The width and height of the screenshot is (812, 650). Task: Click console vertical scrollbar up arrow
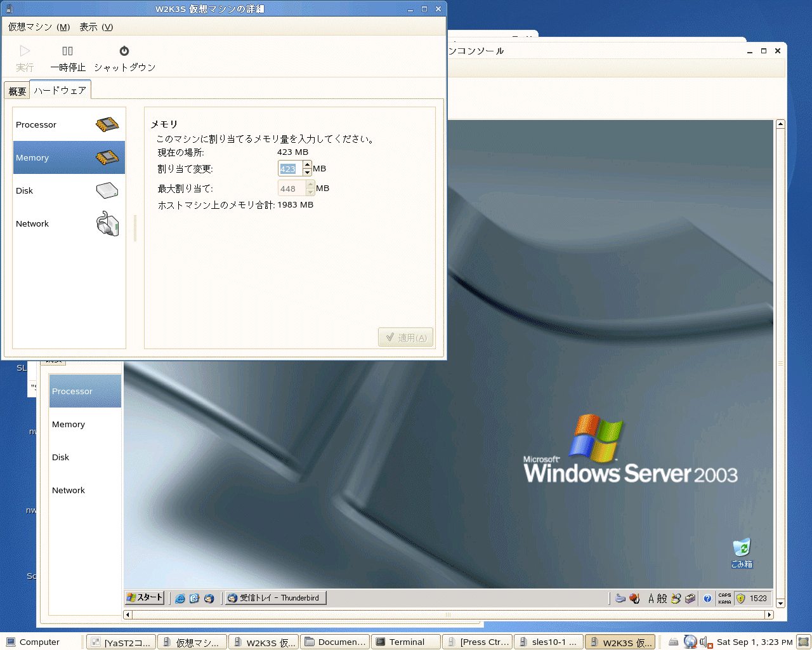[x=781, y=124]
